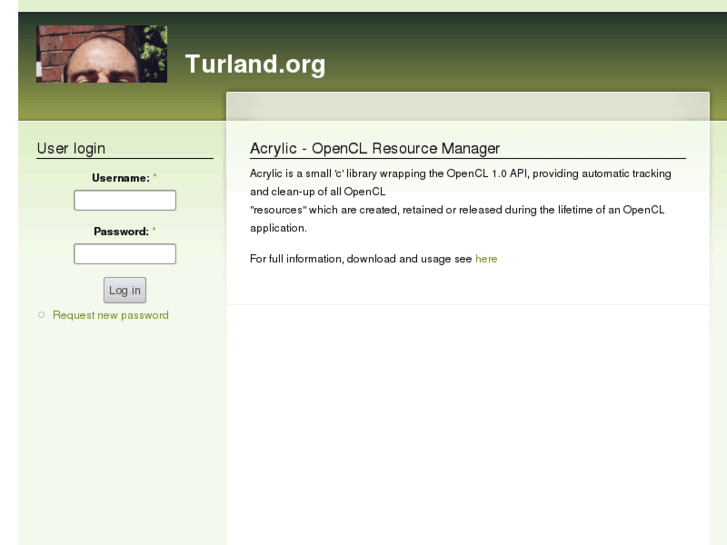Click the Password label
The width and height of the screenshot is (727, 545).
tap(121, 231)
